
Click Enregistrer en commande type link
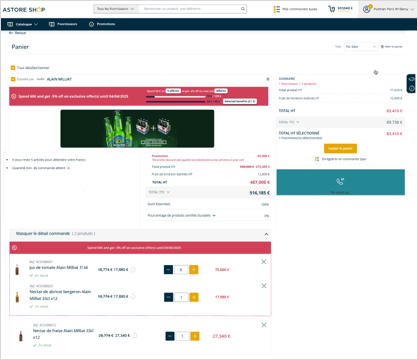[340, 159]
